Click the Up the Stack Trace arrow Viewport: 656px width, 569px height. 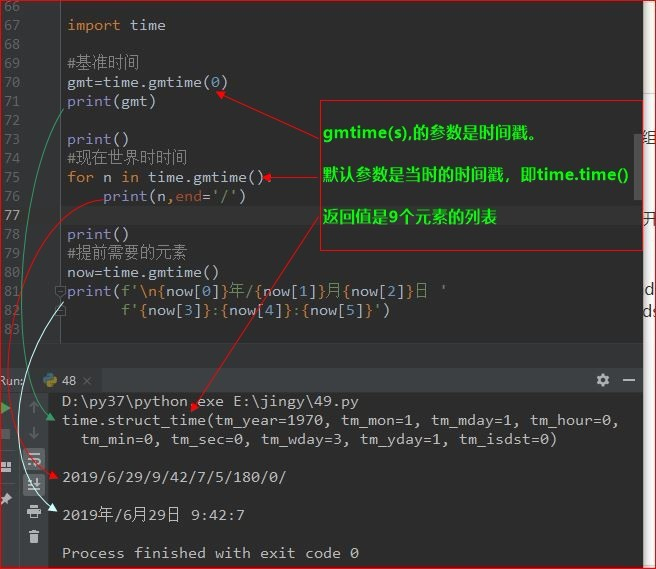coord(34,408)
